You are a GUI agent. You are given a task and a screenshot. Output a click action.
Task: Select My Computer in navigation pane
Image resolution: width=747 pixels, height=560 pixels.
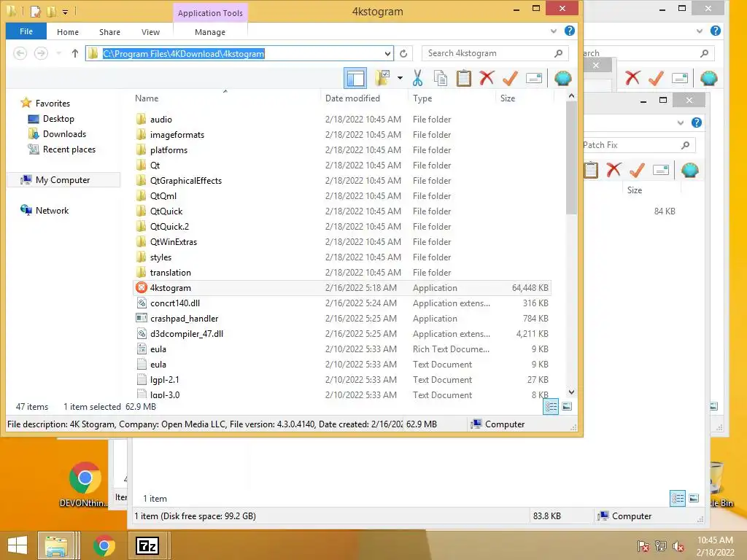coord(63,180)
